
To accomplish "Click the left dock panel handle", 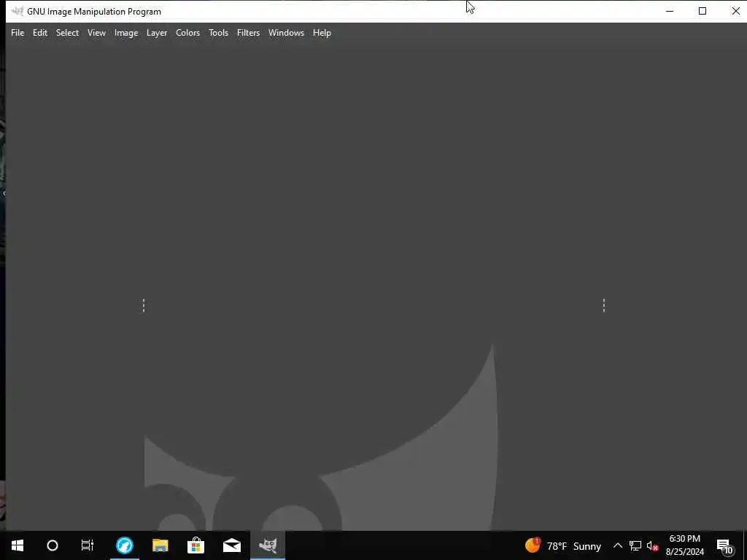I will (144, 306).
